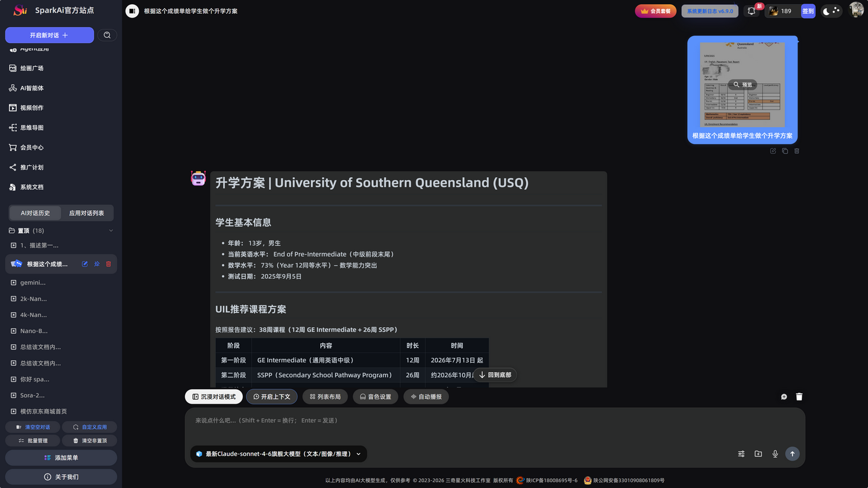Delete the selected 根据这个成绩 conversation
The width and height of the screenshot is (868, 488).
108,264
